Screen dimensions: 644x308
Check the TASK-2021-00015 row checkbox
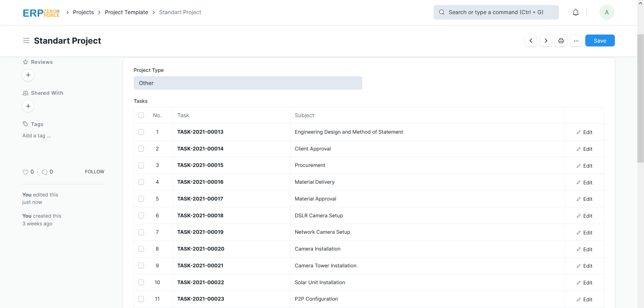[x=141, y=165]
